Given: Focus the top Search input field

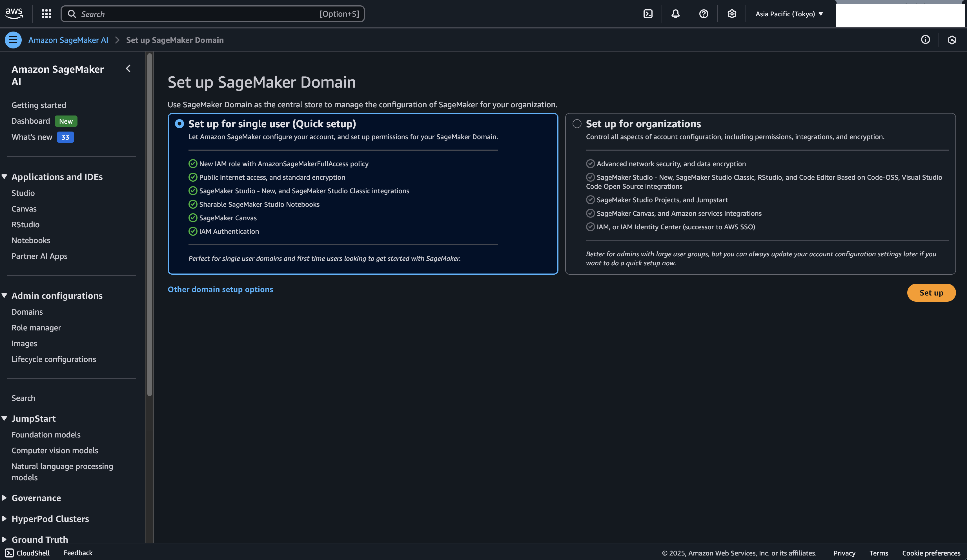Looking at the screenshot, I should [x=212, y=14].
